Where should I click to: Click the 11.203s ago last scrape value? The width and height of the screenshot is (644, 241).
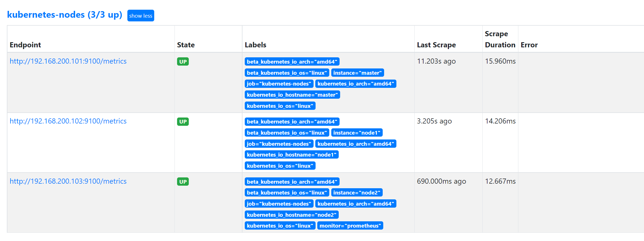pos(436,61)
